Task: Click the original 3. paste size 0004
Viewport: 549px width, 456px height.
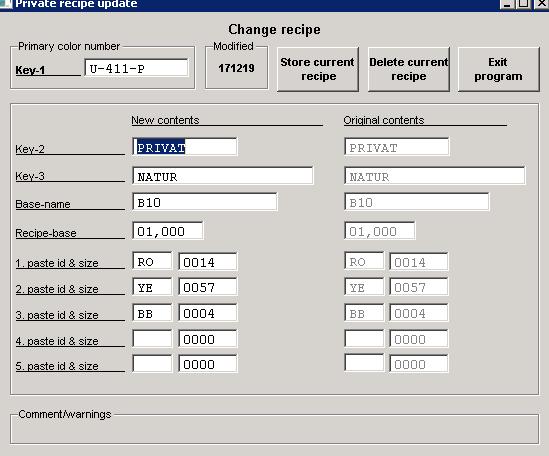Action: (x=419, y=312)
